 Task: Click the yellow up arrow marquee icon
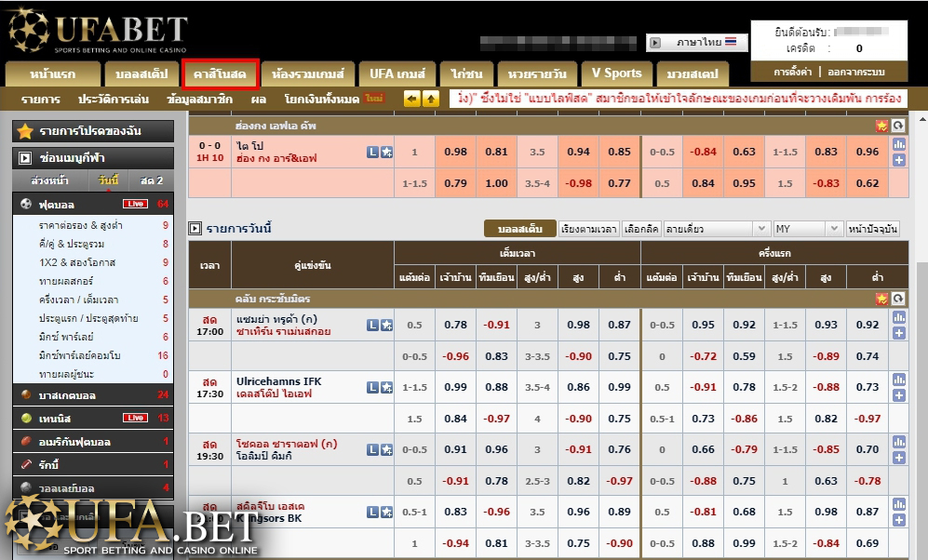click(431, 99)
